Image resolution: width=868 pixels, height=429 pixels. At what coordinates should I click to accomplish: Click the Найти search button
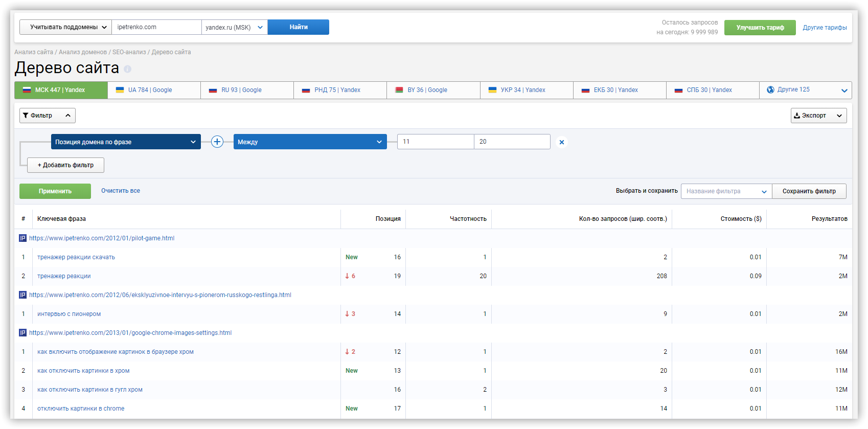click(299, 27)
